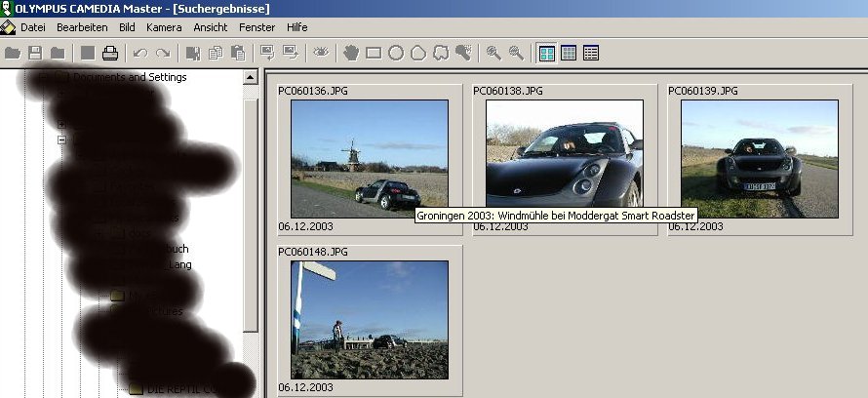The image size is (868, 398).
Task: Click the zoom in magnifier icon
Action: click(x=493, y=53)
